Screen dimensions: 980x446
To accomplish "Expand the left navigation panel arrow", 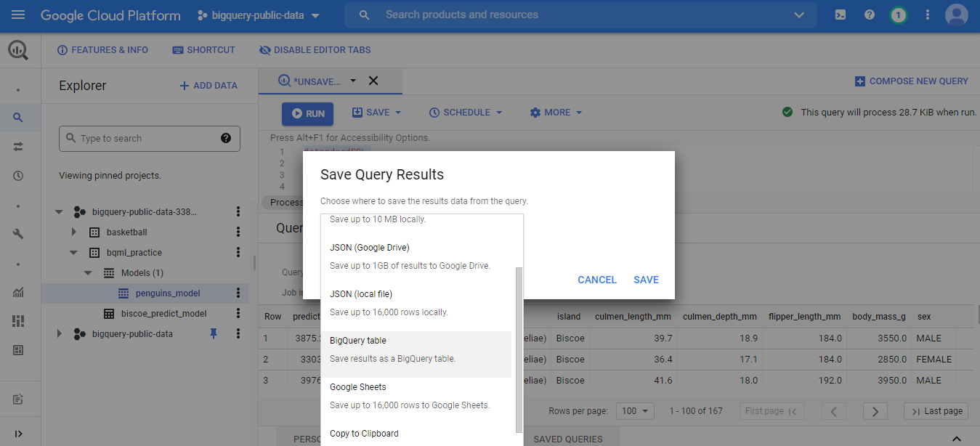I will tap(18, 434).
